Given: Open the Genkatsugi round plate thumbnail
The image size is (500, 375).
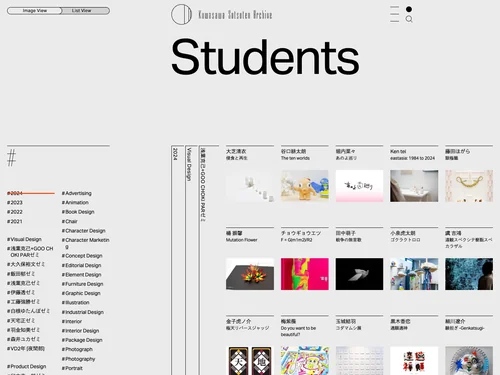Looking at the screenshot, I should click(469, 361).
